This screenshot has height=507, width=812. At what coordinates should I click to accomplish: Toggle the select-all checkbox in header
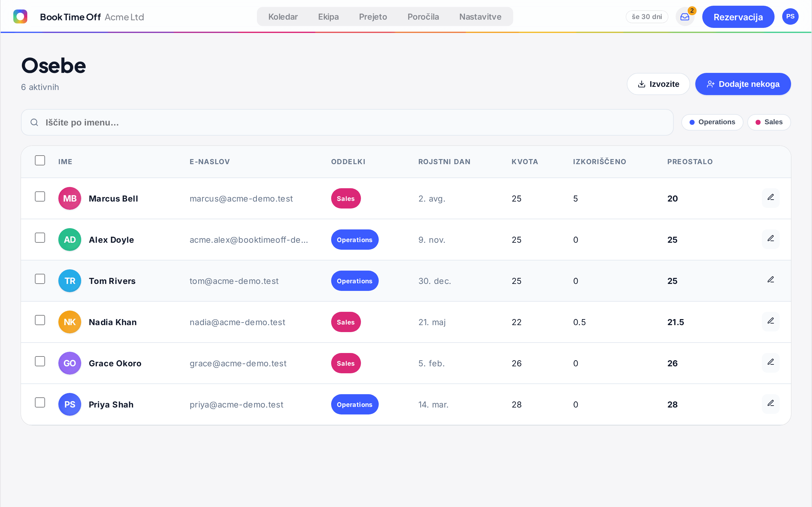40,160
